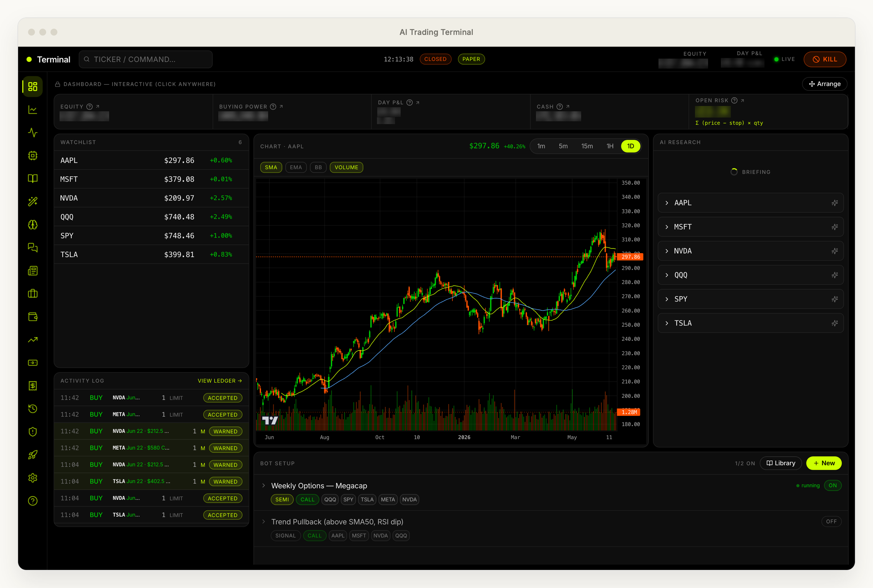
Task: Select TSLA row in the watchlist
Action: pyautogui.click(x=152, y=255)
